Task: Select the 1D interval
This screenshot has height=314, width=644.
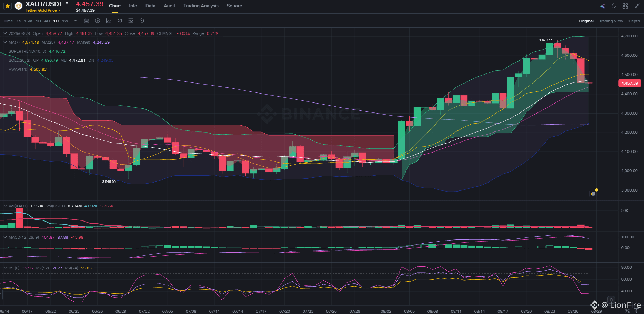Action: [56, 21]
